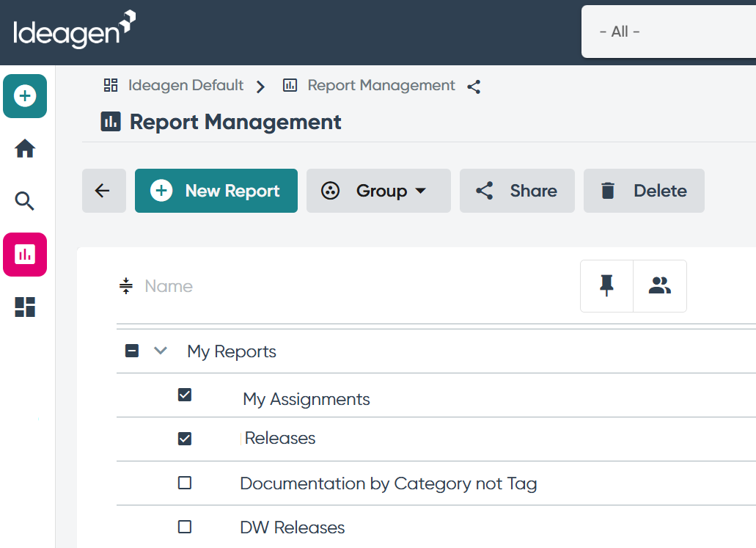Open the Group dropdown
The height and width of the screenshot is (548, 756).
pos(378,191)
